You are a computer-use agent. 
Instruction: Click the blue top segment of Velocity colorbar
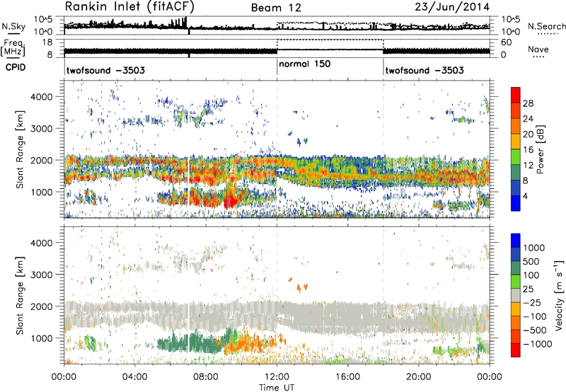tap(516, 241)
